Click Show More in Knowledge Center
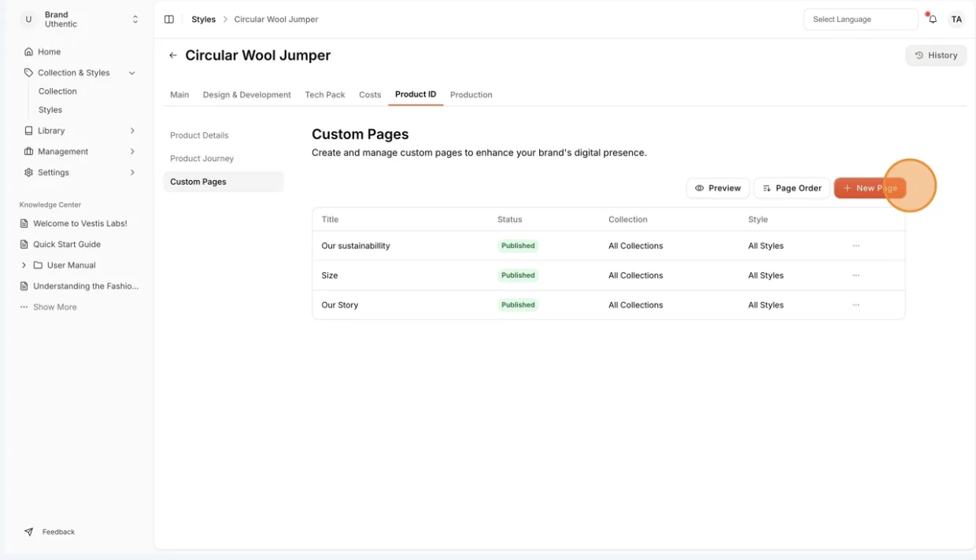 pyautogui.click(x=55, y=308)
